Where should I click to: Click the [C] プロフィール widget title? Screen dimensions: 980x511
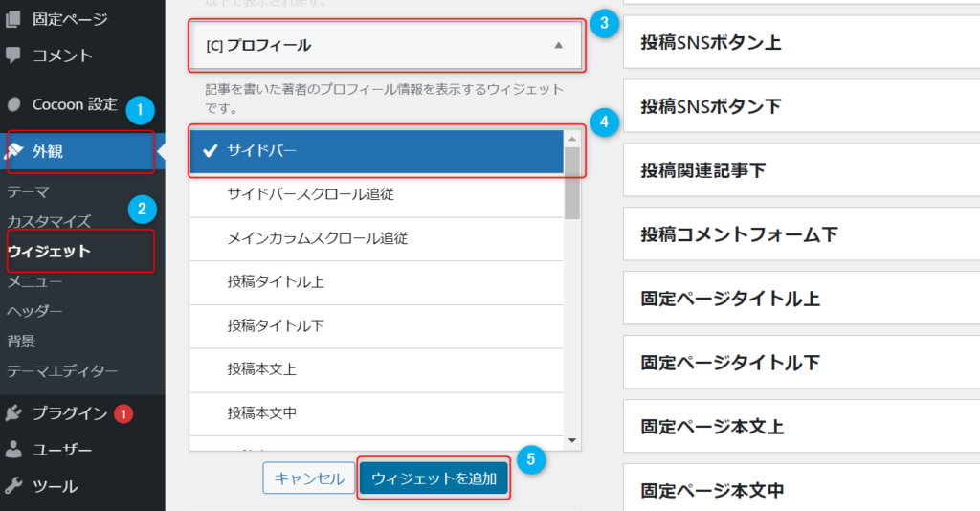pyautogui.click(x=258, y=45)
